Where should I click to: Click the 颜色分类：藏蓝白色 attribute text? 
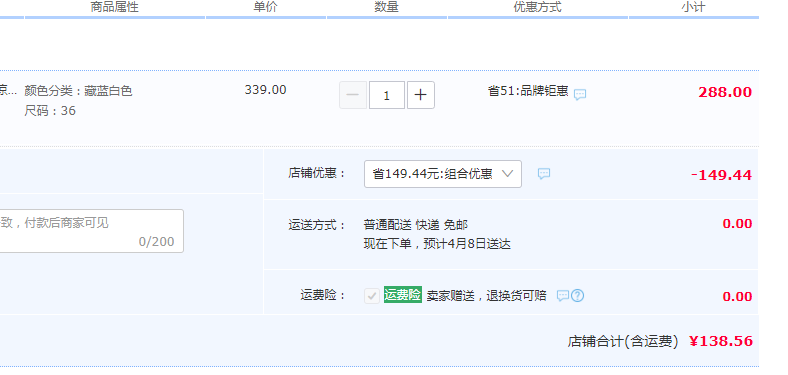tap(78, 91)
